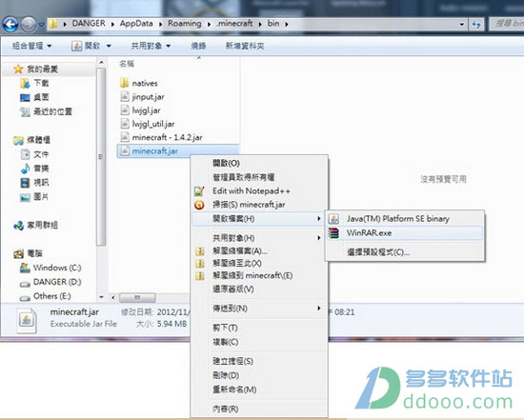This screenshot has height=420, width=524.
Task: Open the 共用對象 toolbar dropdown
Action: 151,46
